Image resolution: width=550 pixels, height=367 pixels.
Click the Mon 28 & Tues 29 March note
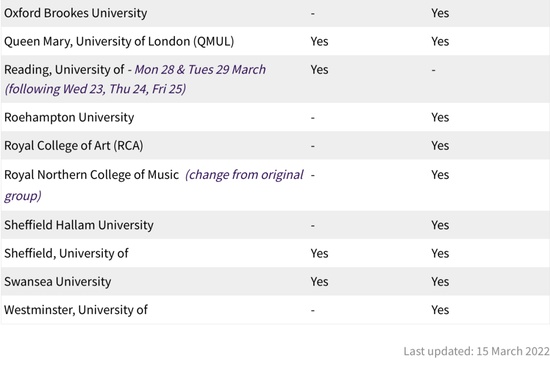(x=200, y=69)
